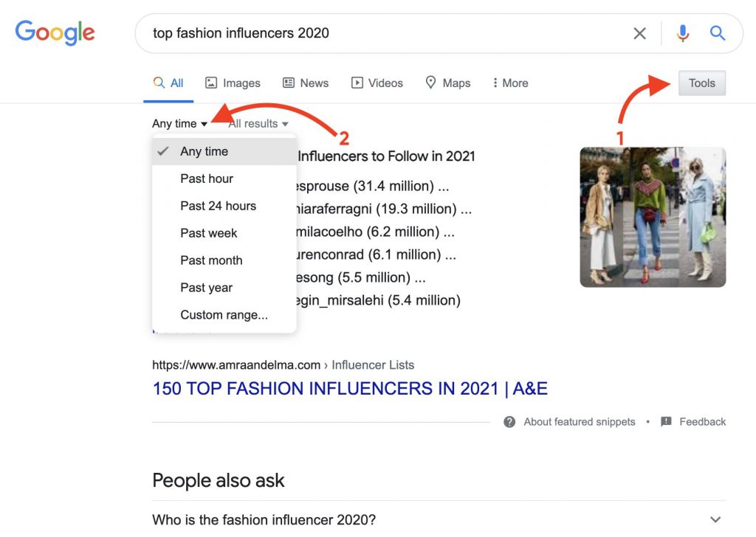
Task: Expand the Any time dropdown
Action: click(x=180, y=124)
